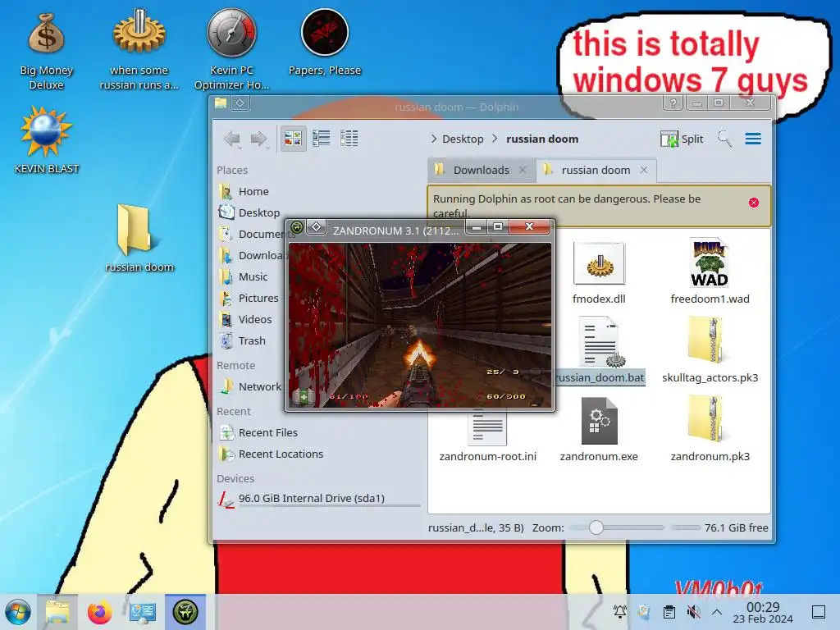
Task: Launch KEVIN BLAST desktop icon
Action: [x=46, y=140]
